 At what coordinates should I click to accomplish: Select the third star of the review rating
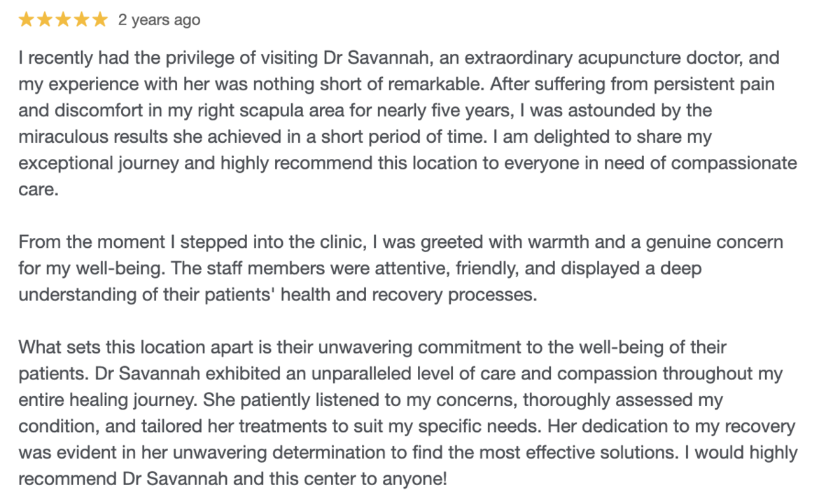click(x=64, y=20)
